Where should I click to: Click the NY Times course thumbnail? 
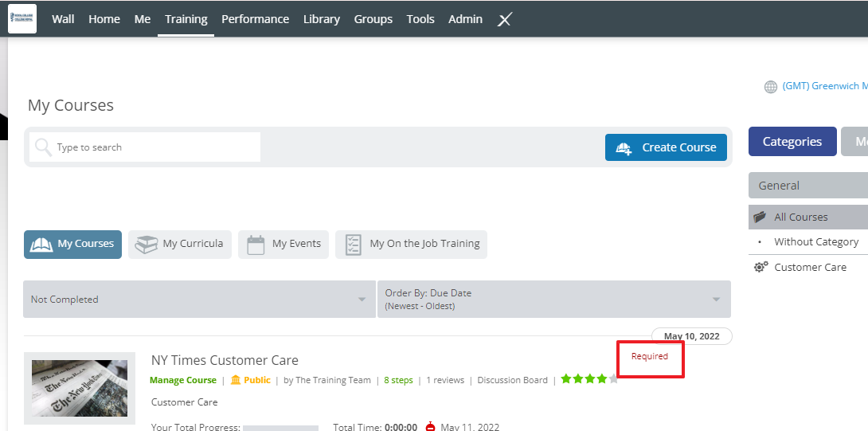coord(80,388)
